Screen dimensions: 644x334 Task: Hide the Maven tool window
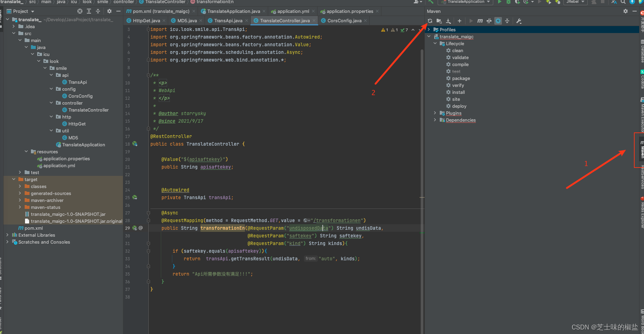coord(634,11)
